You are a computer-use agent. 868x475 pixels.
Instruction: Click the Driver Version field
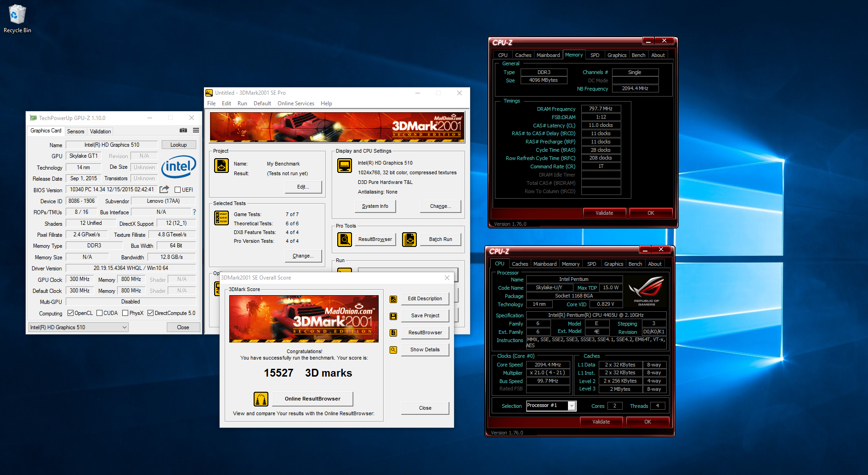pos(131,268)
